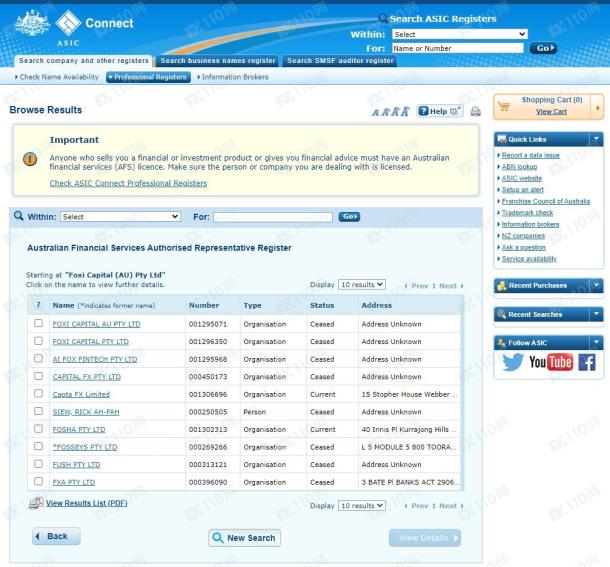This screenshot has width=610, height=567.
Task: Click the View Details button
Action: pyautogui.click(x=425, y=538)
